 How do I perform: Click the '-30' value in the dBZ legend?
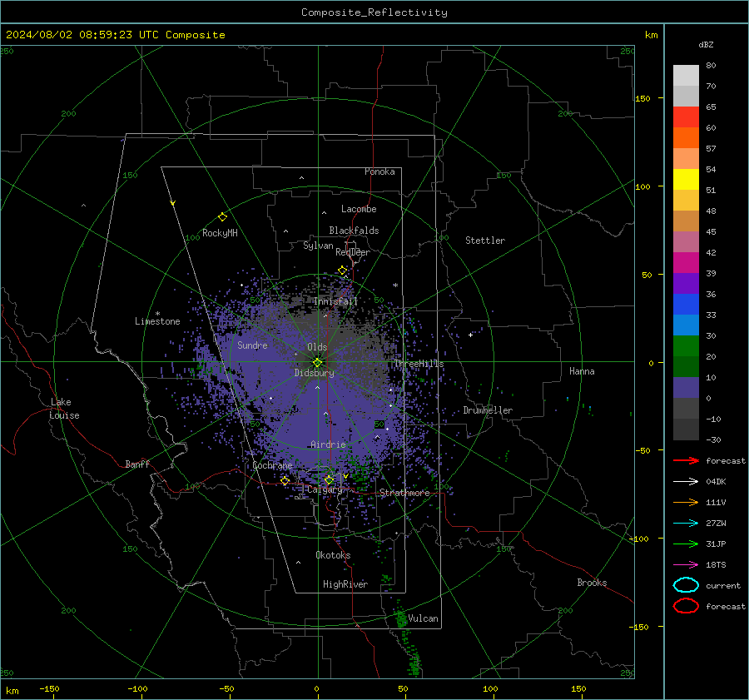coord(713,439)
